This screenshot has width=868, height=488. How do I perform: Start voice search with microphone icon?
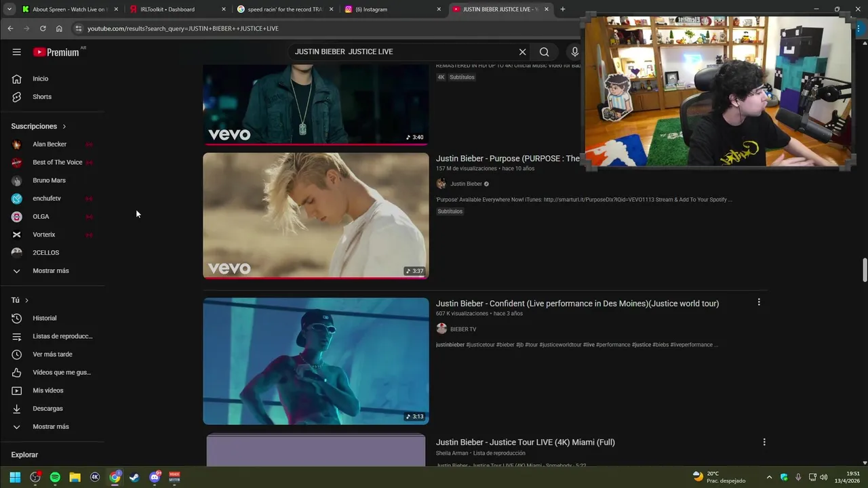[x=574, y=52]
